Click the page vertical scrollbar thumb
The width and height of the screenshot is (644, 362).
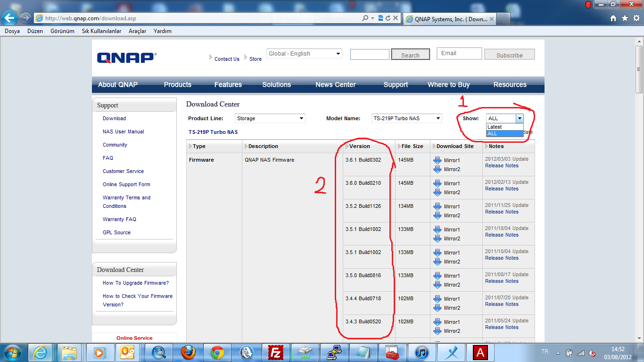coord(639,69)
